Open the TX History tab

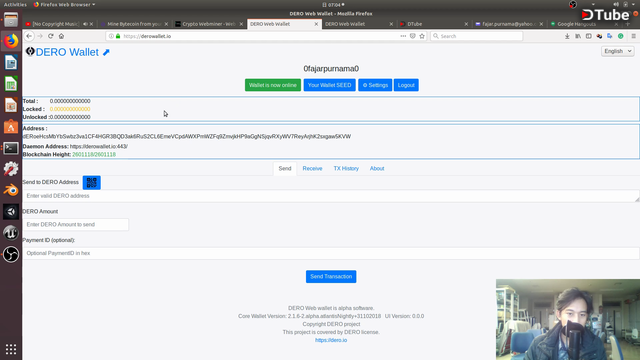(x=346, y=168)
